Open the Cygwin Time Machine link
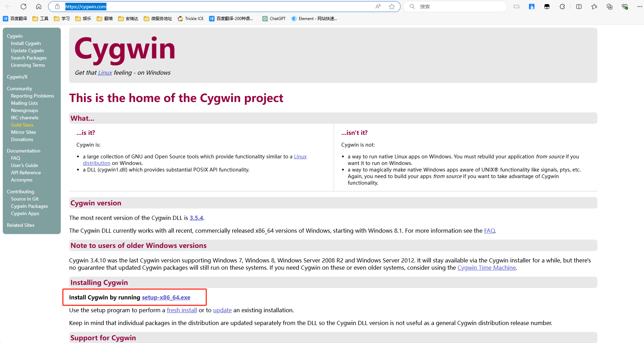The width and height of the screenshot is (644, 343). pos(486,268)
